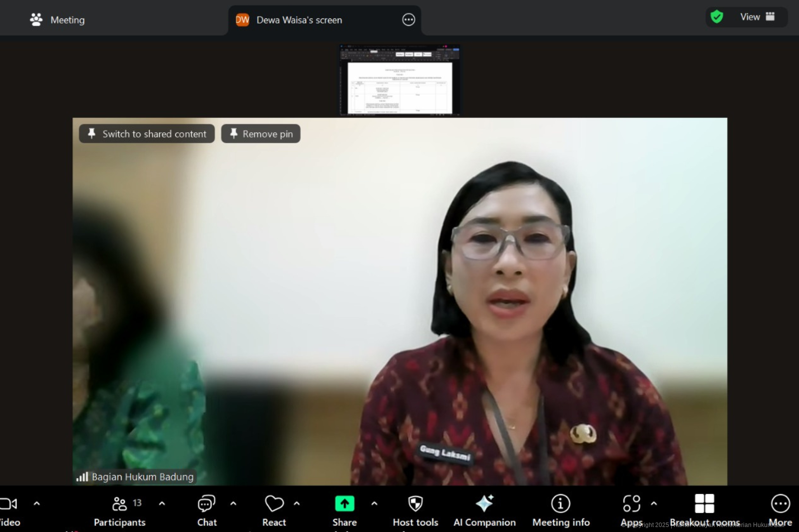Expand the Chat options arrow
The image size is (799, 532).
[233, 504]
